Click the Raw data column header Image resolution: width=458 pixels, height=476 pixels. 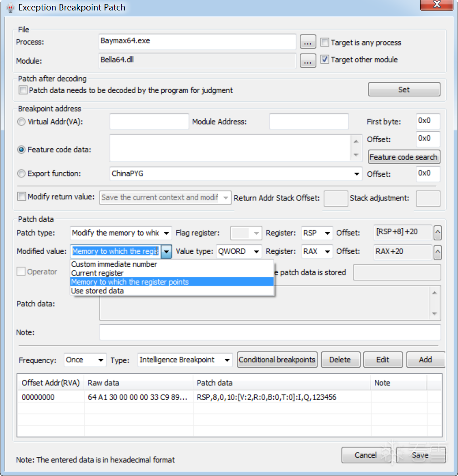pos(139,383)
